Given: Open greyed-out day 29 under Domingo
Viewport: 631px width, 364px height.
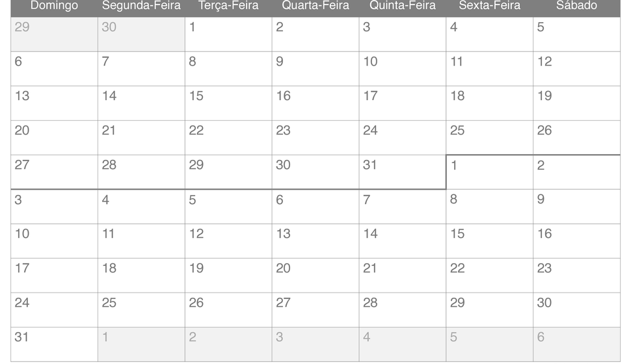Looking at the screenshot, I should tap(55, 34).
